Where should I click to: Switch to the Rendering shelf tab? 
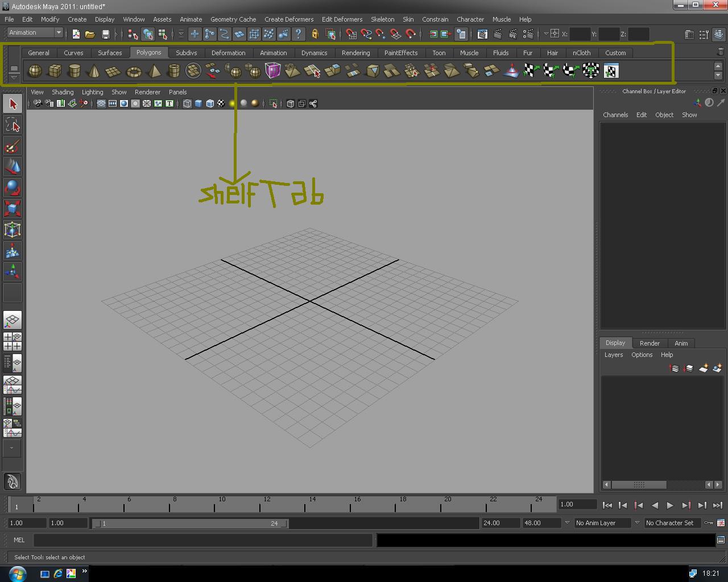coord(355,52)
